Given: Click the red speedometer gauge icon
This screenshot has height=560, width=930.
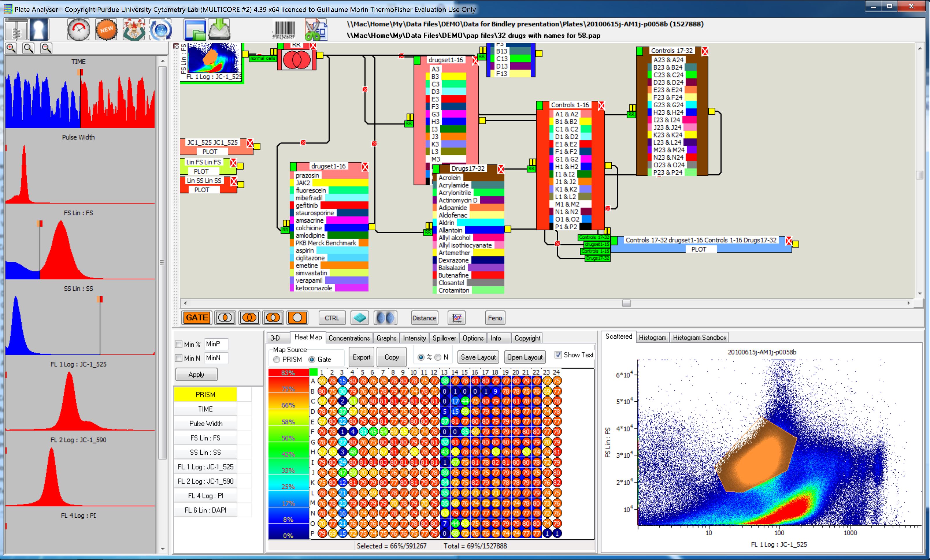Looking at the screenshot, I should coord(78,30).
